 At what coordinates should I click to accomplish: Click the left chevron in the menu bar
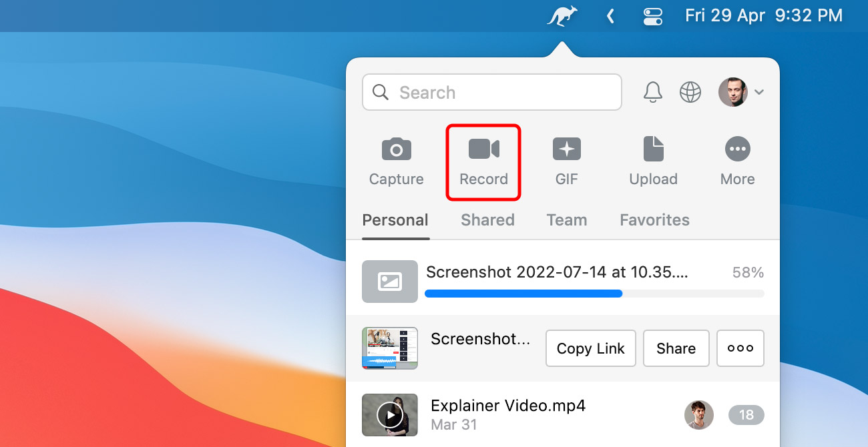610,15
